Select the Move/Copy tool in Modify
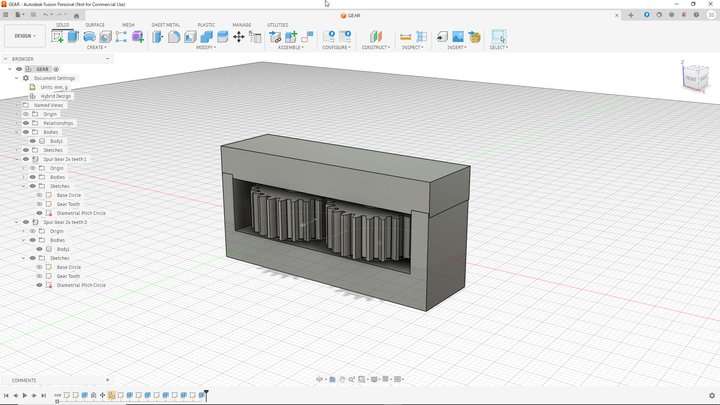 tap(238, 37)
